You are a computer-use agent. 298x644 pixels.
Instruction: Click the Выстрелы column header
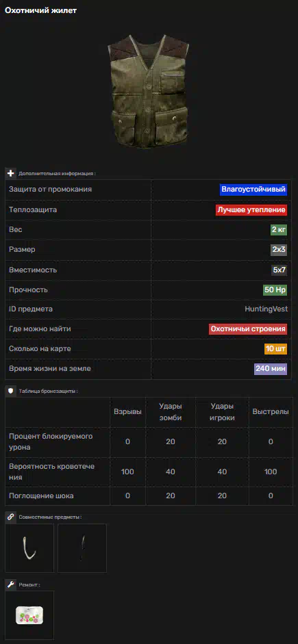(271, 412)
